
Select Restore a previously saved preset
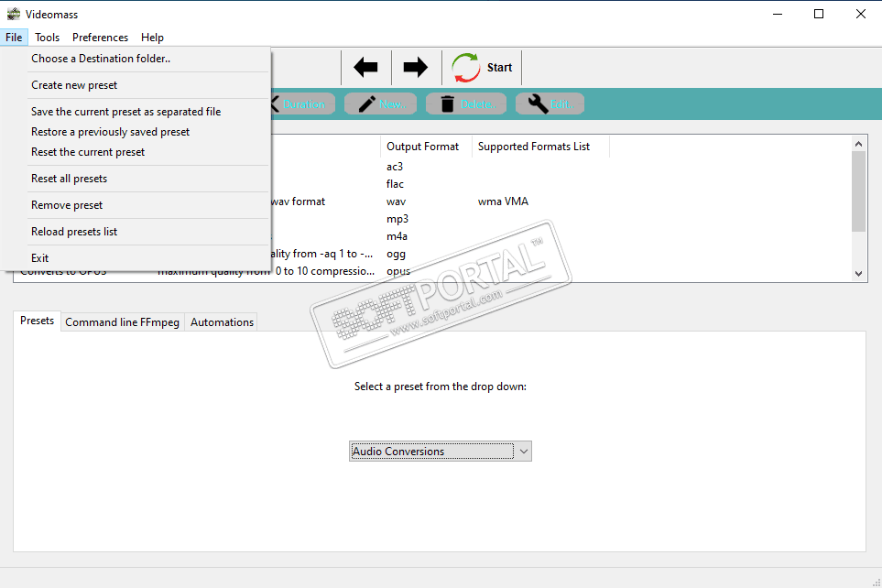pos(136,132)
